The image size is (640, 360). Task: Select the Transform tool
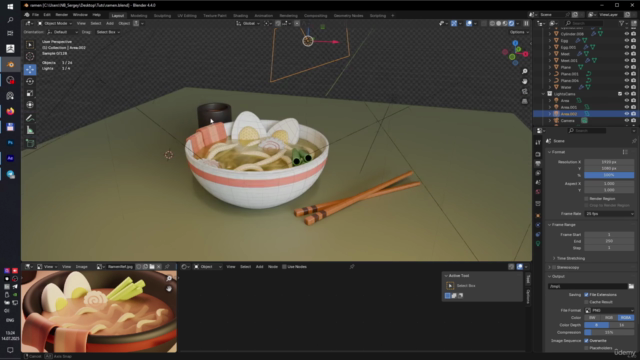pos(30,105)
